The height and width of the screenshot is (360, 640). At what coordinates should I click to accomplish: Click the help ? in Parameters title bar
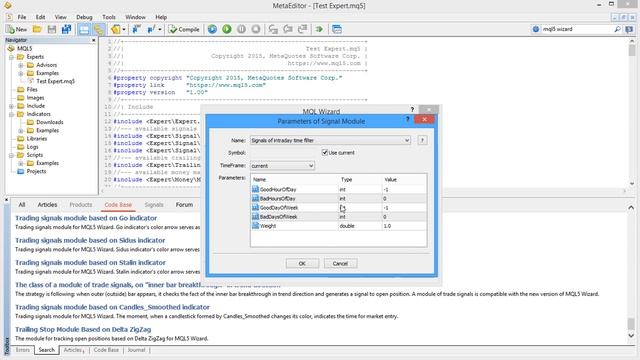407,120
